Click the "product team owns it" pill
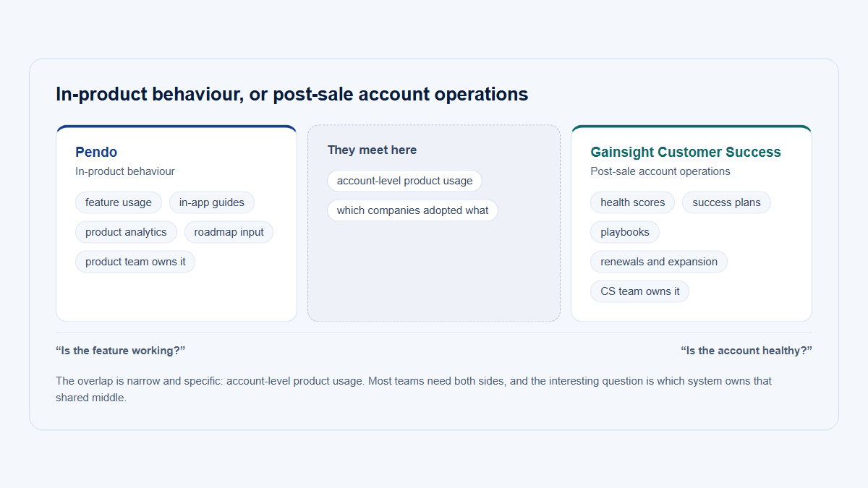This screenshot has height=488, width=868. pyautogui.click(x=135, y=262)
